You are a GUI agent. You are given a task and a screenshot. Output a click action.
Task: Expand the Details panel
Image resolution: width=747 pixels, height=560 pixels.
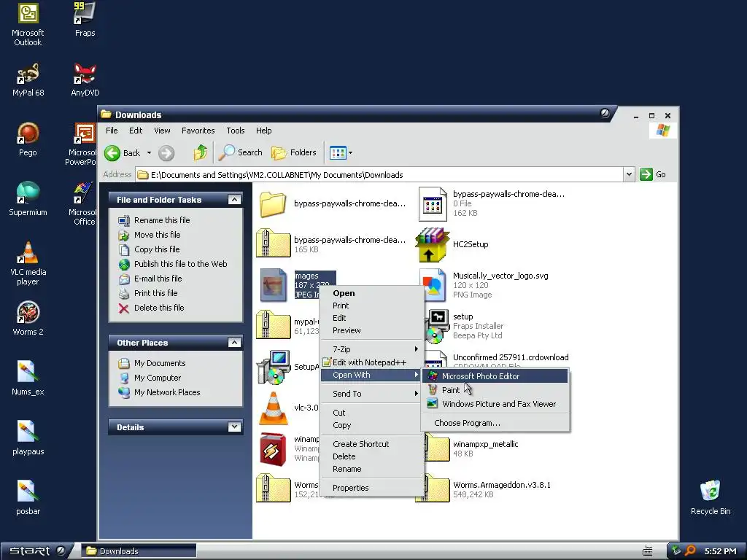click(234, 427)
